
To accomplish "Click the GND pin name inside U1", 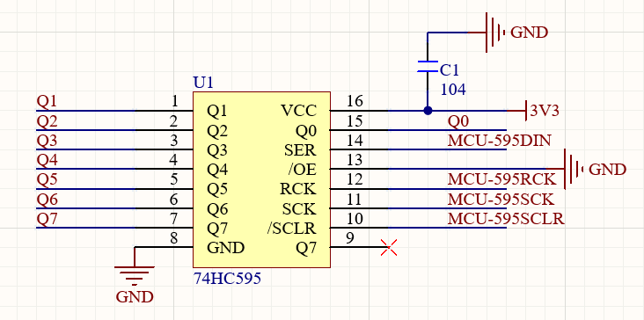I will tap(226, 248).
